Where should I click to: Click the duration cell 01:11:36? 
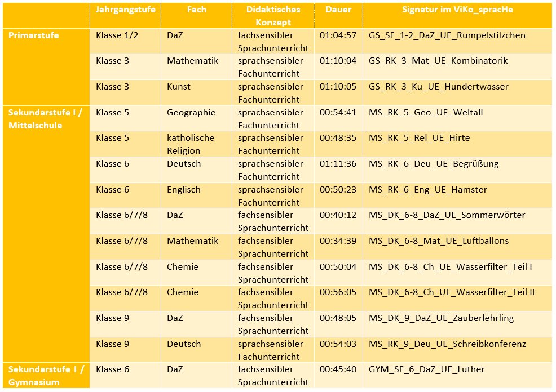point(338,164)
